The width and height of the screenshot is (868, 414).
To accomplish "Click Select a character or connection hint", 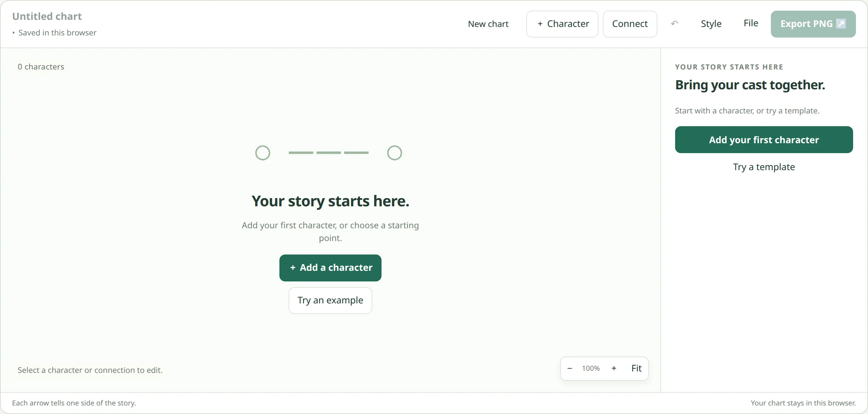I will (90, 370).
